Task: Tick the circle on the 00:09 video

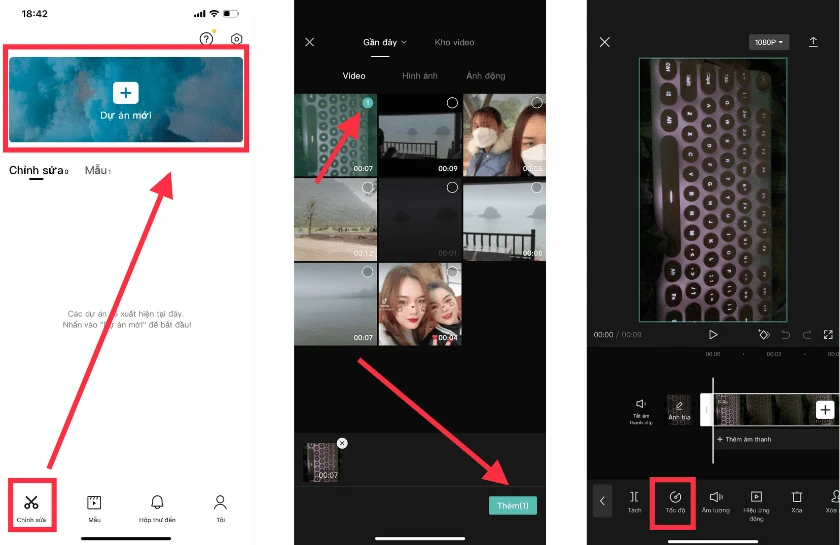Action: coord(452,102)
